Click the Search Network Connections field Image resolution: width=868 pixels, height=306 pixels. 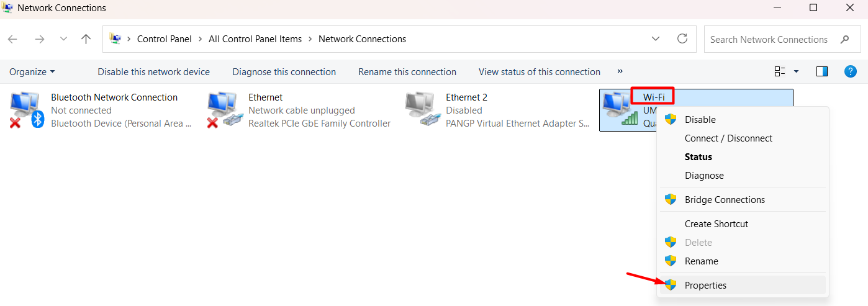(x=769, y=39)
